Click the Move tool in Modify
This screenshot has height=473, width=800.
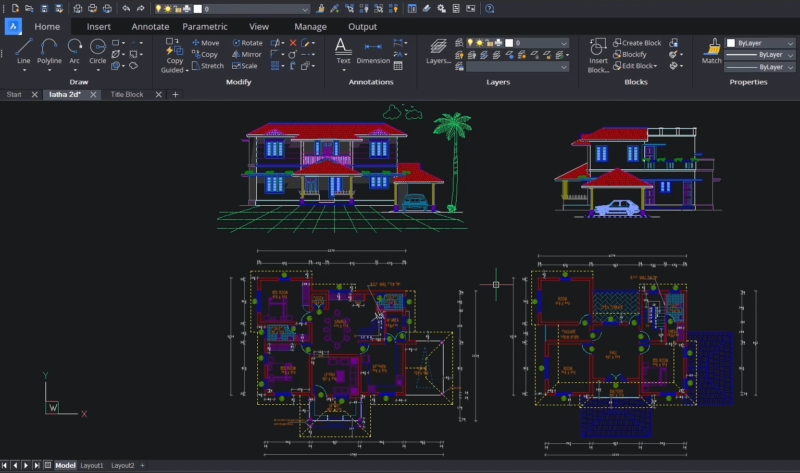coord(204,43)
